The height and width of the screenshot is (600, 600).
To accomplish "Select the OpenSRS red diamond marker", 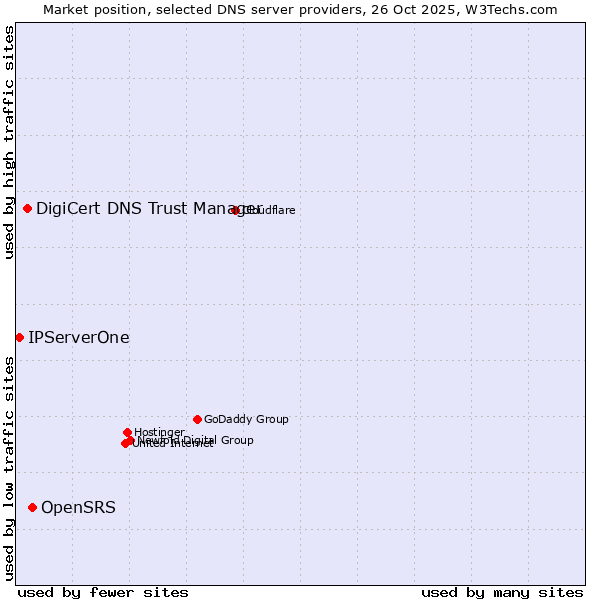I will pyautogui.click(x=32, y=507).
